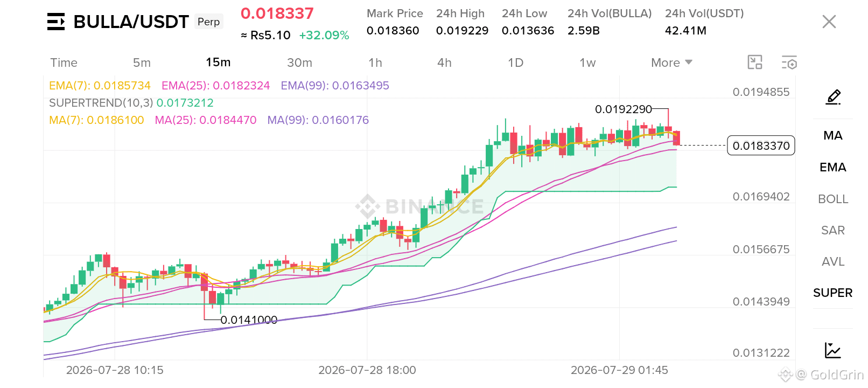This screenshot has width=868, height=388.
Task: Tap the 0.0156675 price axis label
Action: click(761, 250)
